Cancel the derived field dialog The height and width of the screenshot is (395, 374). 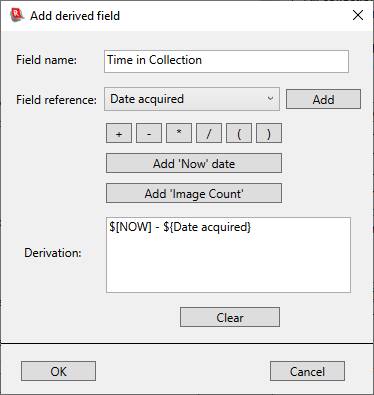pos(307,371)
